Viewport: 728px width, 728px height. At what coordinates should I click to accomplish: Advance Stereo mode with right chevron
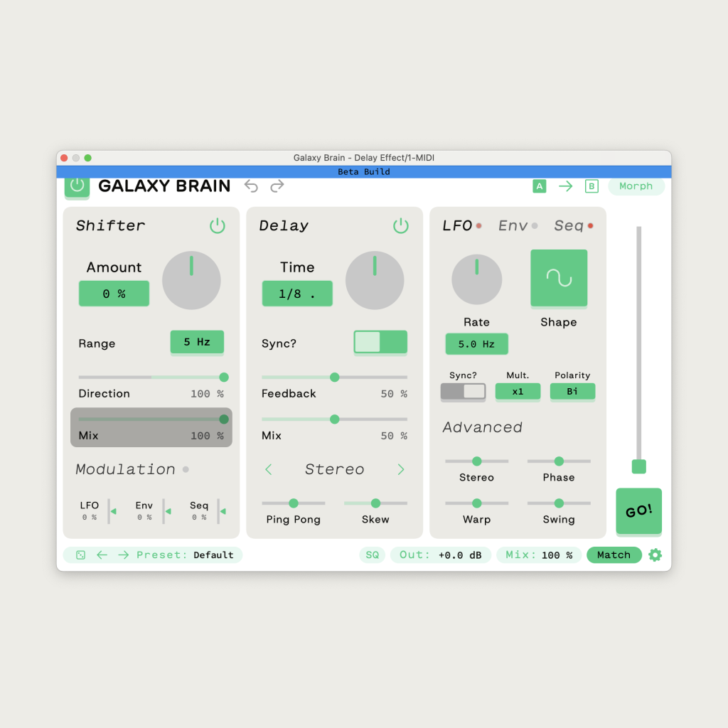click(400, 469)
